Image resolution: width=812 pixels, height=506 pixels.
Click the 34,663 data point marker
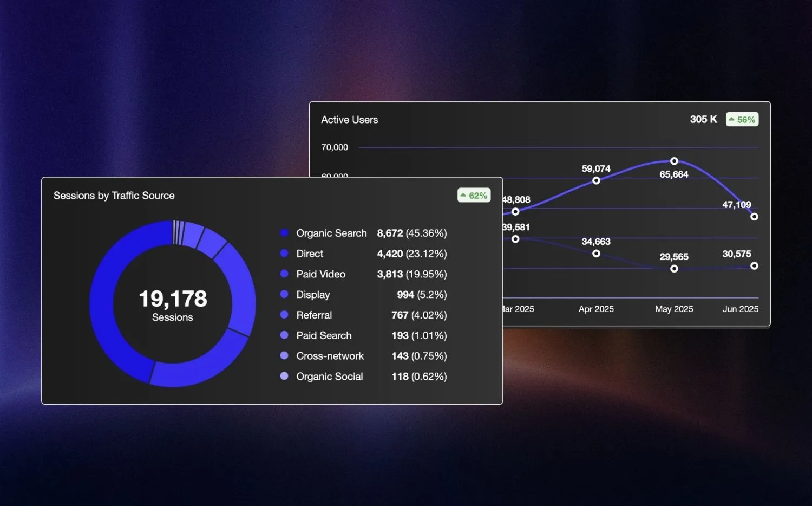pyautogui.click(x=596, y=254)
